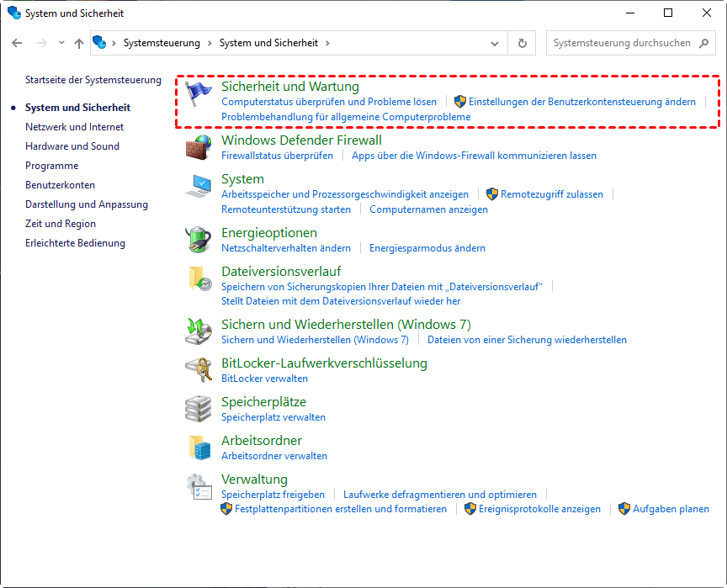Click the BitLocker padlock drive icon
The height and width of the screenshot is (588, 727).
(x=199, y=370)
